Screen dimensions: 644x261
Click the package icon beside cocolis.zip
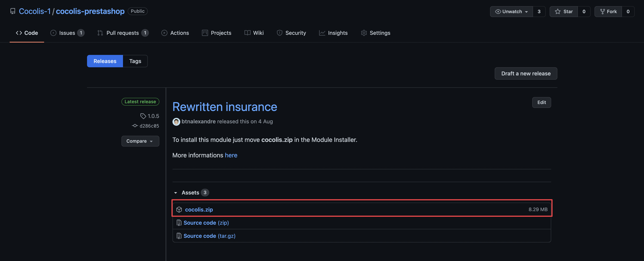[x=179, y=210]
